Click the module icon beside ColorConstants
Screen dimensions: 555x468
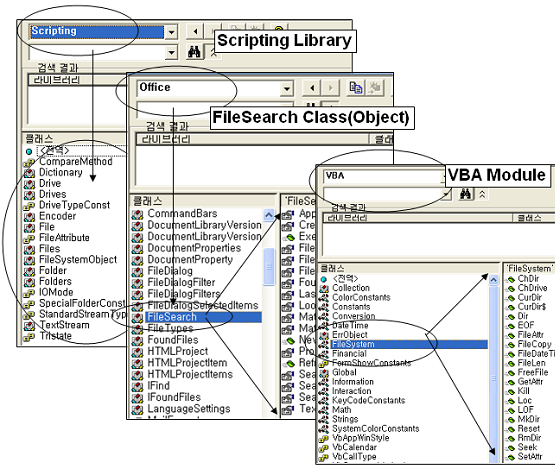pyautogui.click(x=324, y=298)
